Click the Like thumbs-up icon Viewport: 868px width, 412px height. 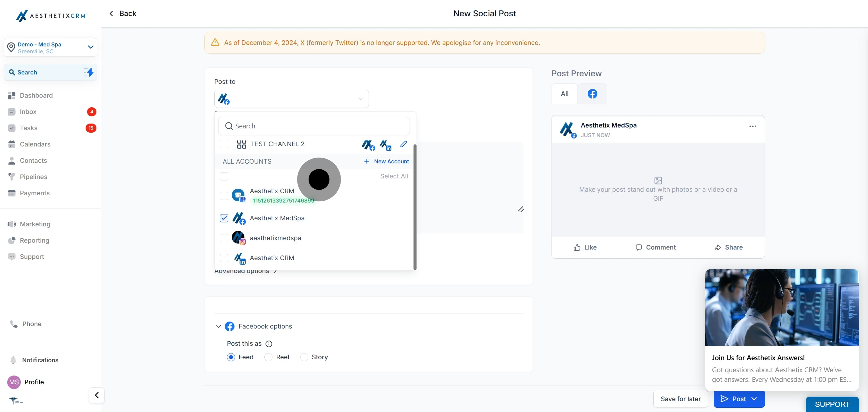pyautogui.click(x=577, y=248)
